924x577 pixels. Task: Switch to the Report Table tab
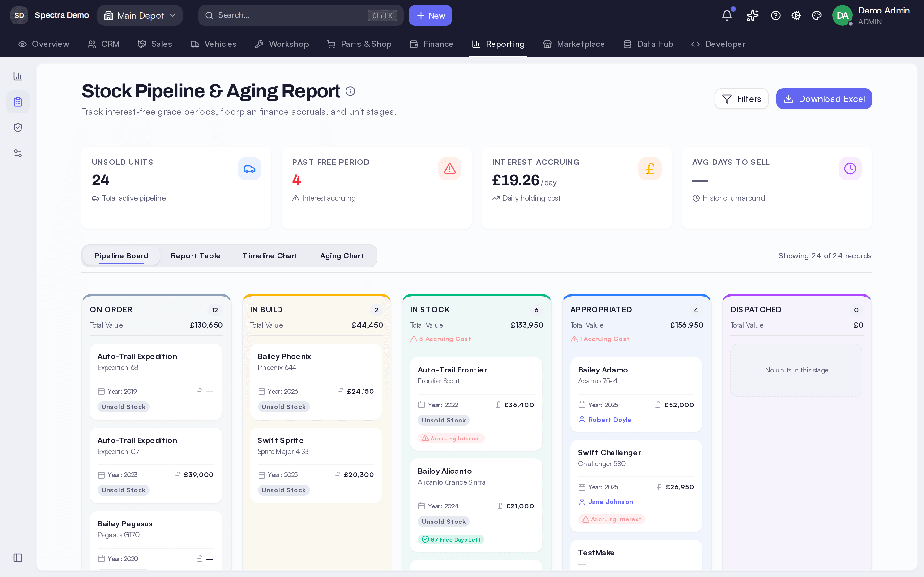[x=195, y=256]
